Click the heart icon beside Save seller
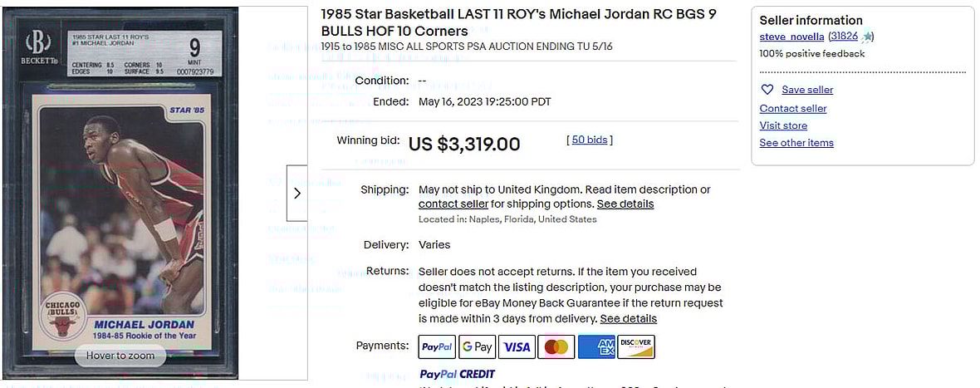980x388 pixels. tap(767, 90)
